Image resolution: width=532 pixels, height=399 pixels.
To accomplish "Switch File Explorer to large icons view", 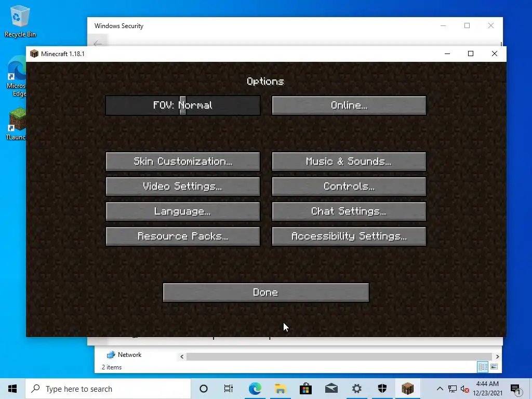I will pos(495,367).
